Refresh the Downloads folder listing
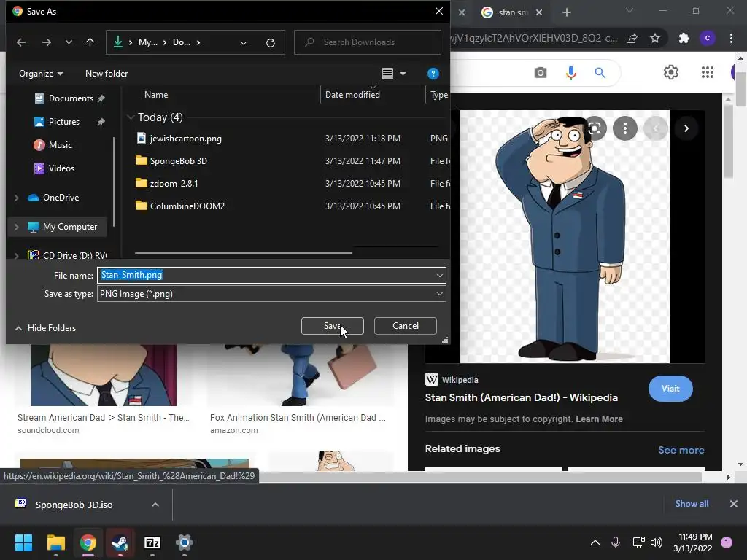The height and width of the screenshot is (560, 747). (271, 43)
